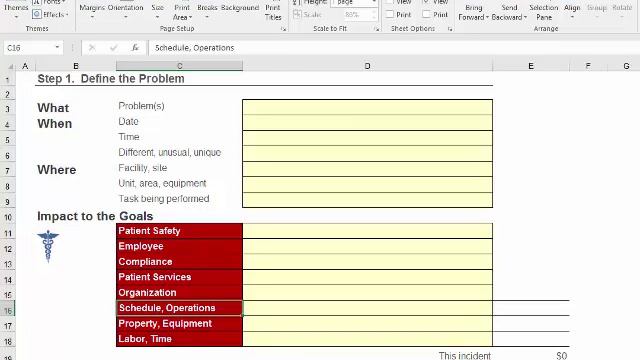Click the 'Different, unusual, unique' label

point(169,152)
